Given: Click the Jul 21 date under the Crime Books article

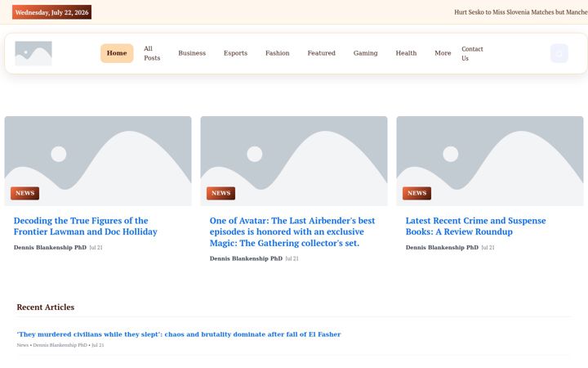Looking at the screenshot, I should (488, 248).
